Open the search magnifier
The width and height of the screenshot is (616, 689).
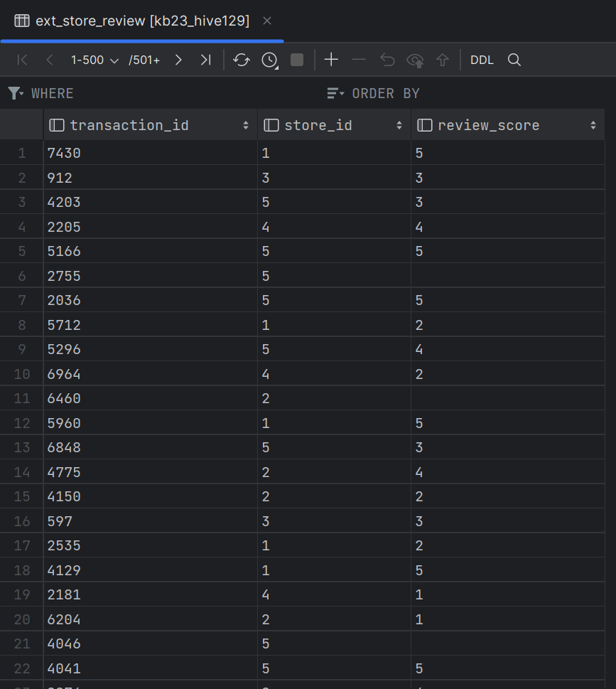[514, 60]
